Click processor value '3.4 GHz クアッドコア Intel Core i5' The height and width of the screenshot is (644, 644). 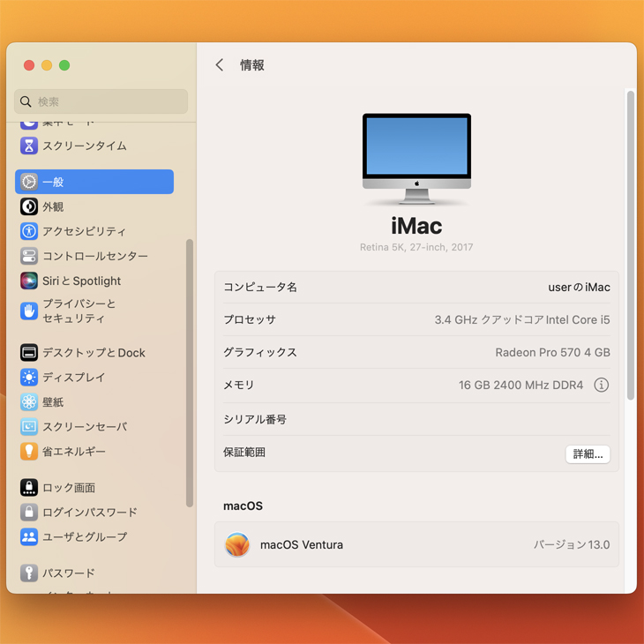[522, 319]
